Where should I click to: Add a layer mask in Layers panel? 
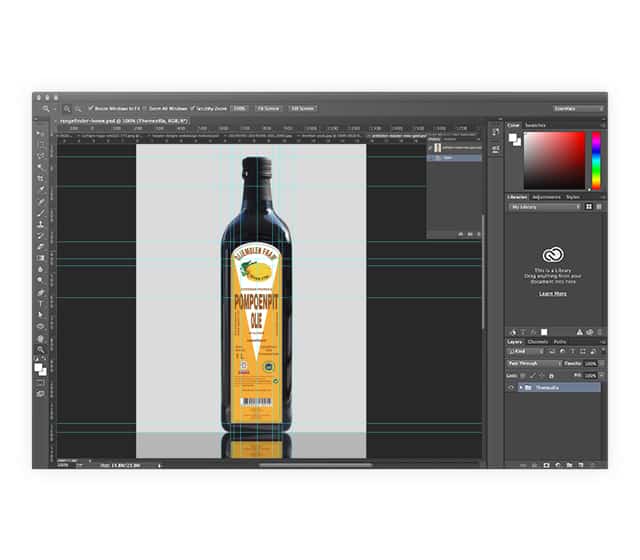click(x=546, y=465)
